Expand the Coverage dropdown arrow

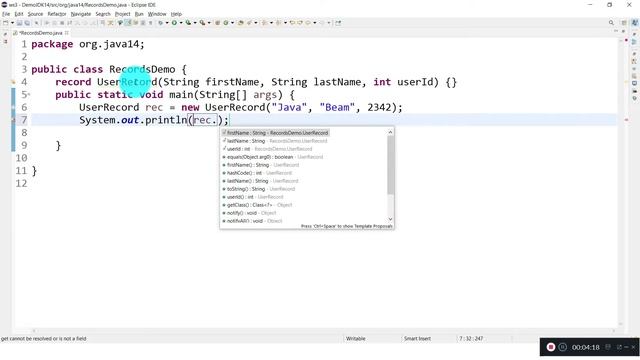tap(195, 23)
